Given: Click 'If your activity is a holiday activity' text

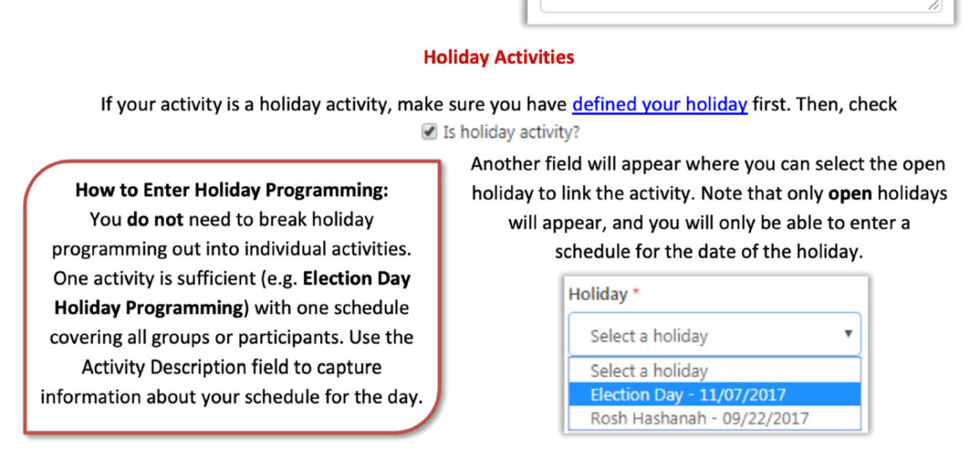Looking at the screenshot, I should [x=245, y=105].
